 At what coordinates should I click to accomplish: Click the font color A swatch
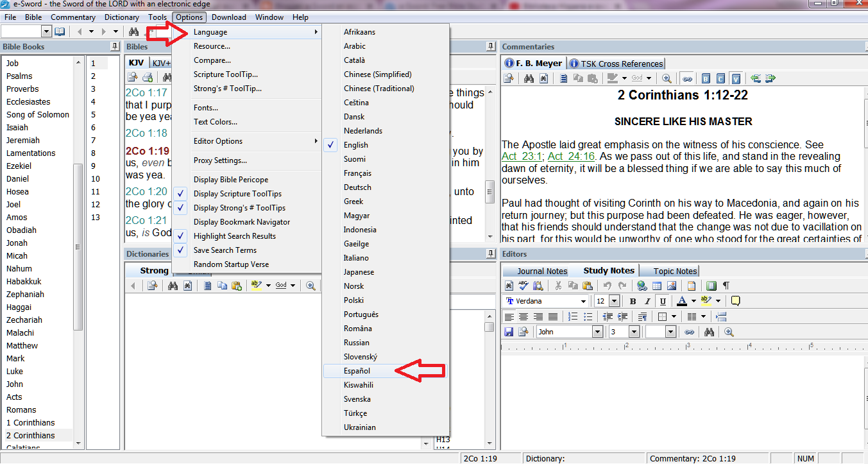tap(682, 301)
